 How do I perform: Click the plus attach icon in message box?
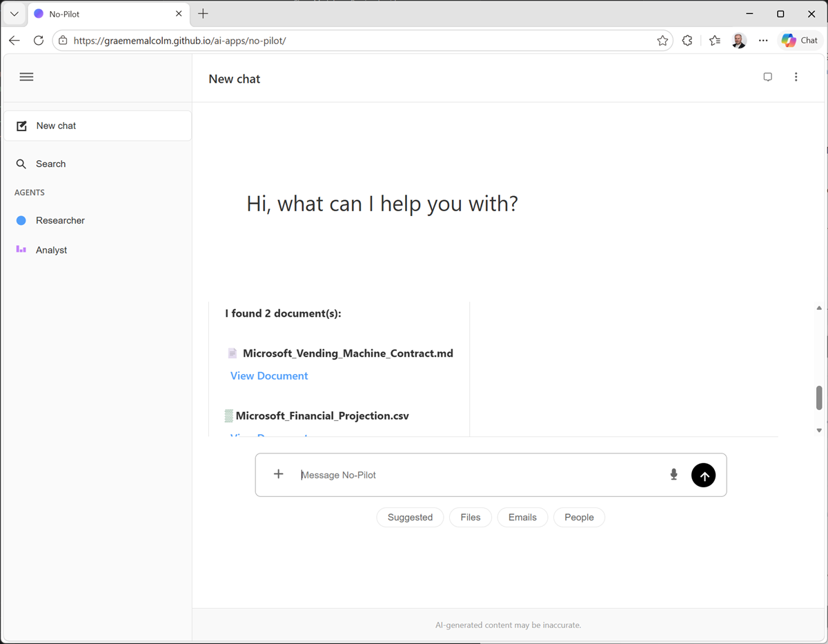[x=278, y=474]
